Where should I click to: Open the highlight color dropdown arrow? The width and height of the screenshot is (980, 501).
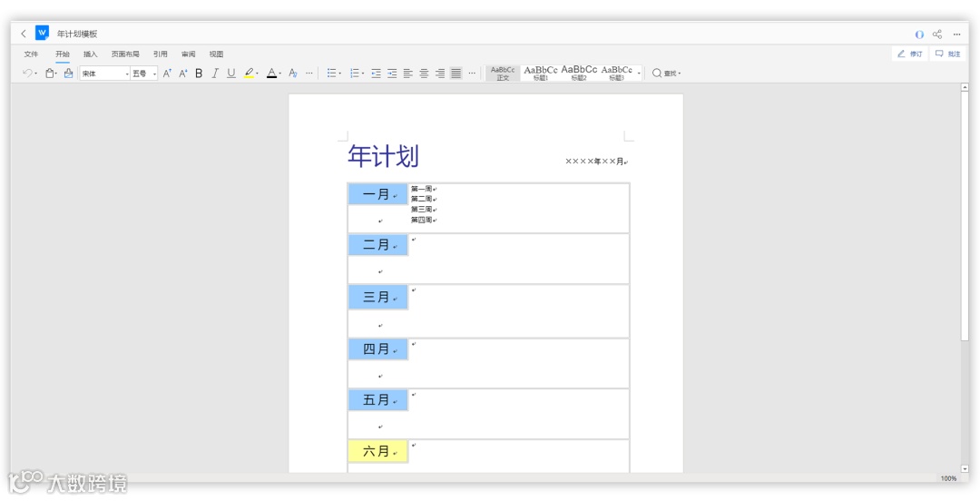[257, 74]
